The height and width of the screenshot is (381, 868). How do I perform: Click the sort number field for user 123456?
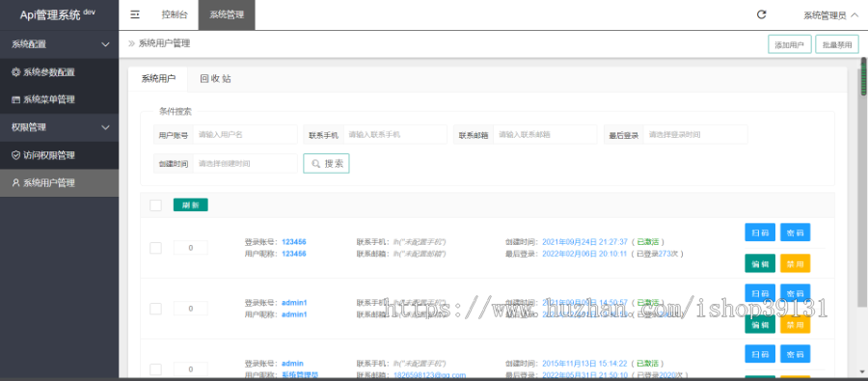(190, 248)
